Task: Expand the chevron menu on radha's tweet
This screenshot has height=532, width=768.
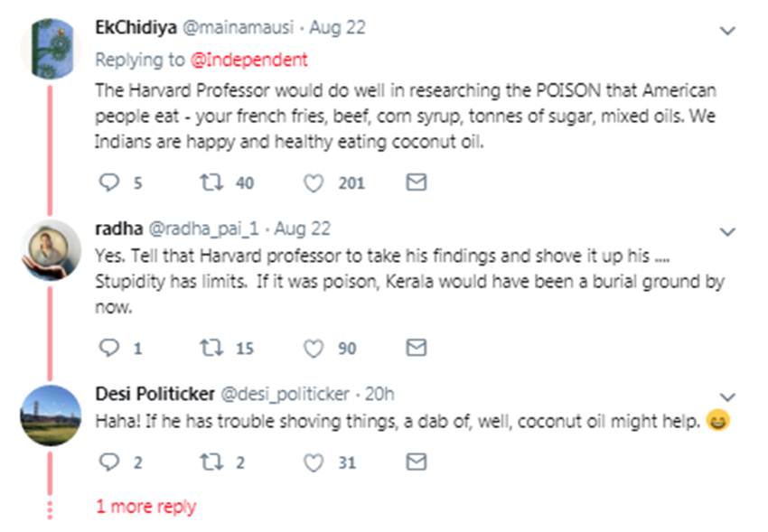Action: click(x=726, y=232)
